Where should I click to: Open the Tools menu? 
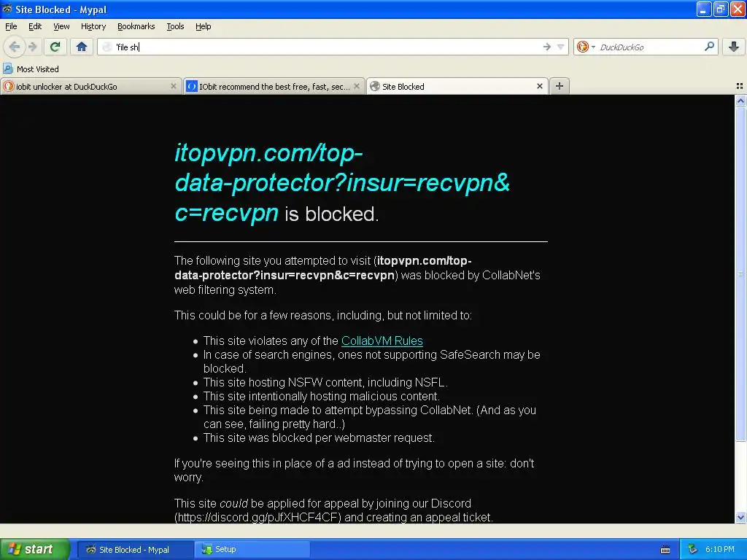[175, 26]
